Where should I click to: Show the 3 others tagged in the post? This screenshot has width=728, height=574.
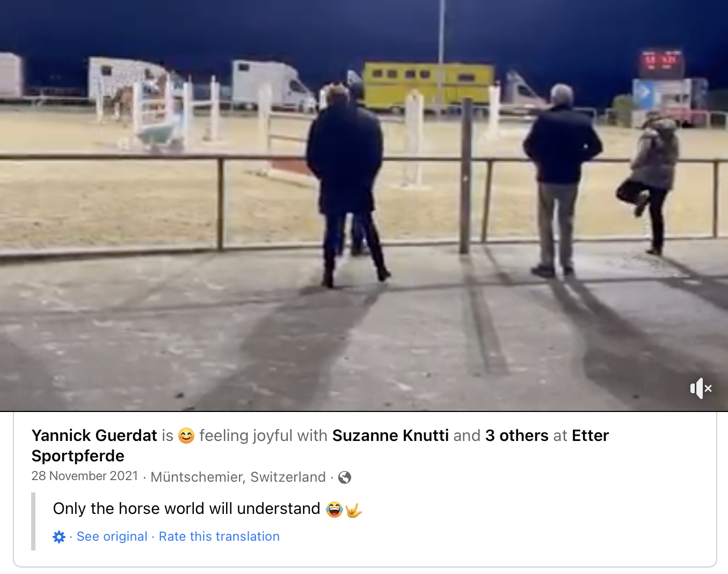[516, 435]
